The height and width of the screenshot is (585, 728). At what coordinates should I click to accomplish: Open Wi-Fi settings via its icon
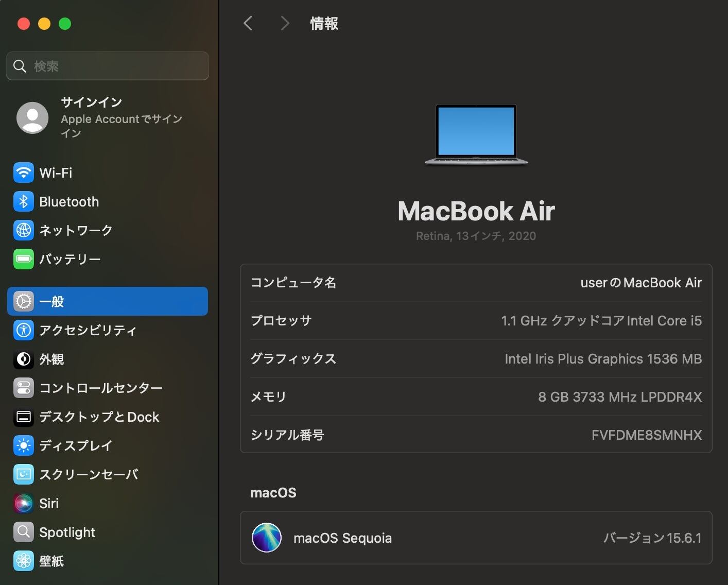coord(24,173)
